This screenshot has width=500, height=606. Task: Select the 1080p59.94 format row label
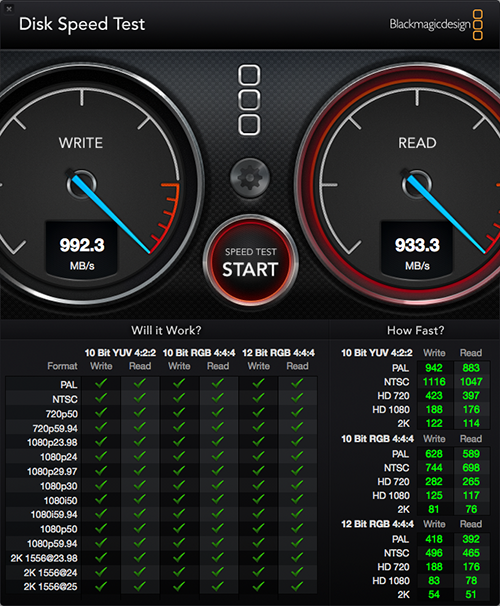tap(52, 543)
